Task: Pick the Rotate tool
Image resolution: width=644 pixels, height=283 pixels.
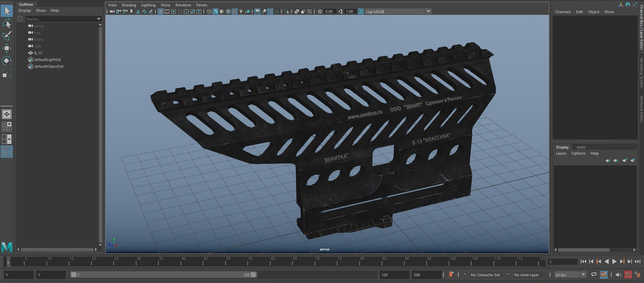Action: click(x=7, y=60)
